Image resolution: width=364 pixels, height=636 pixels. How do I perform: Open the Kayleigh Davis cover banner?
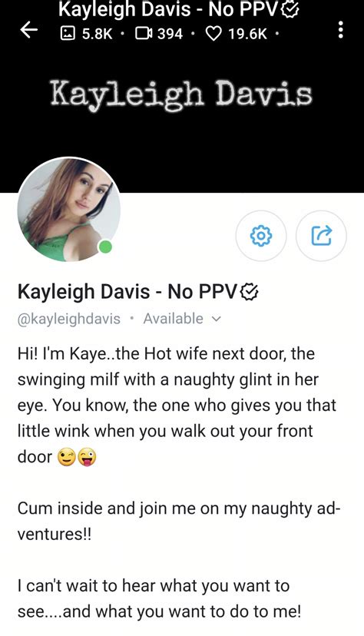(x=182, y=94)
